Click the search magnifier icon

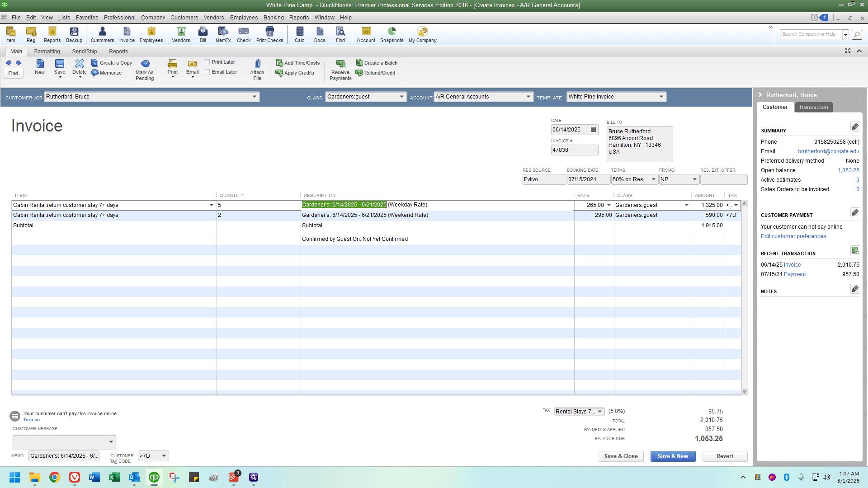coord(857,34)
